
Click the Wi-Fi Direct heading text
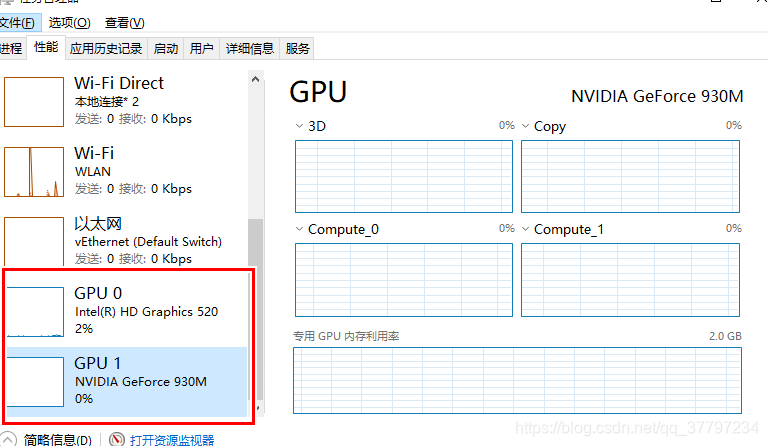[x=119, y=83]
